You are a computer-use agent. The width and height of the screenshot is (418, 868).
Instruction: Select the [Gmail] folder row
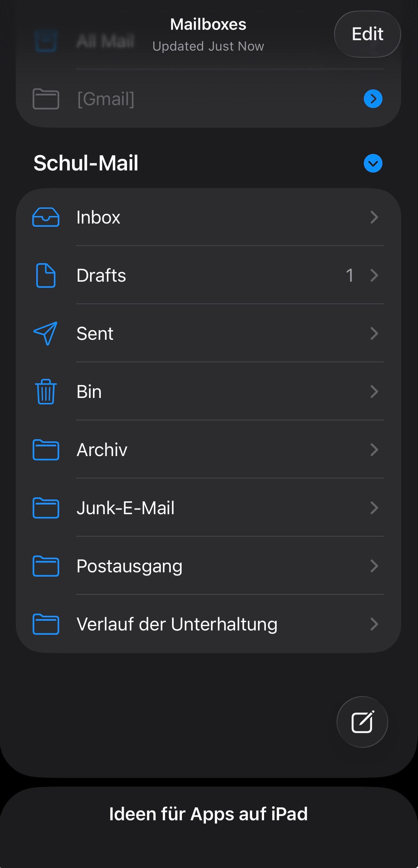(x=106, y=99)
